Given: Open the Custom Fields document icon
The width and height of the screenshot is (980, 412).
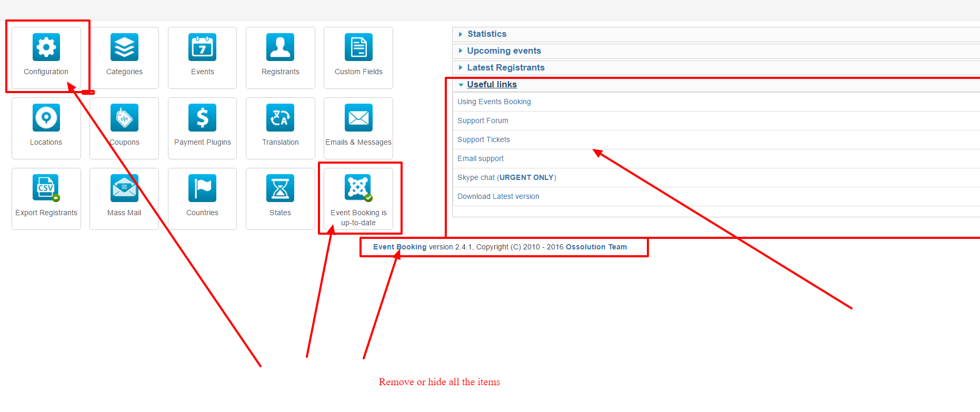Looking at the screenshot, I should click(358, 47).
